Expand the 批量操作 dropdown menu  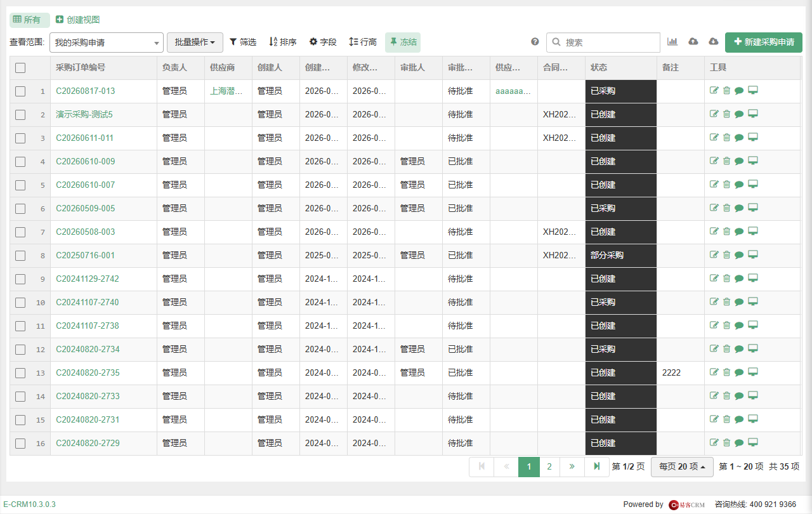click(195, 43)
